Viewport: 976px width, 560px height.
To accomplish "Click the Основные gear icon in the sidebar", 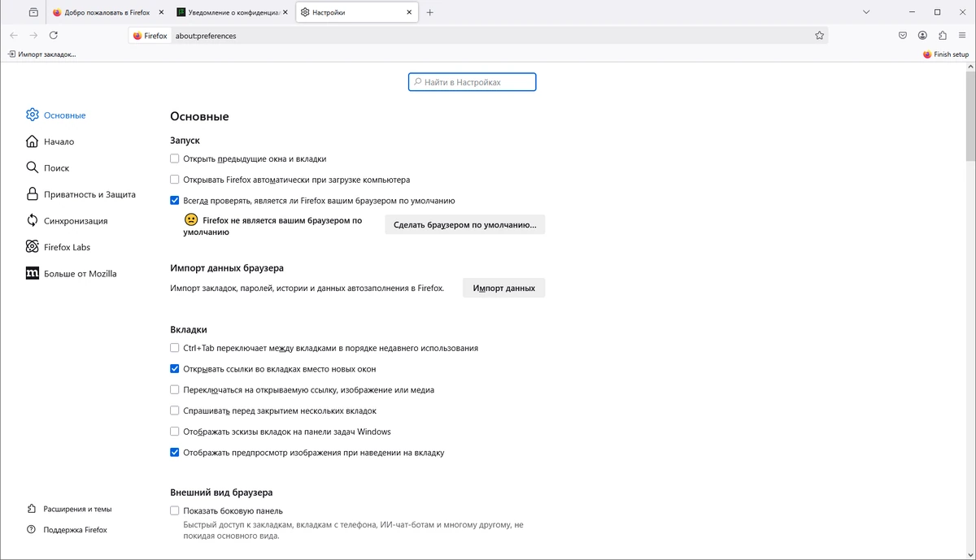I will pos(33,115).
